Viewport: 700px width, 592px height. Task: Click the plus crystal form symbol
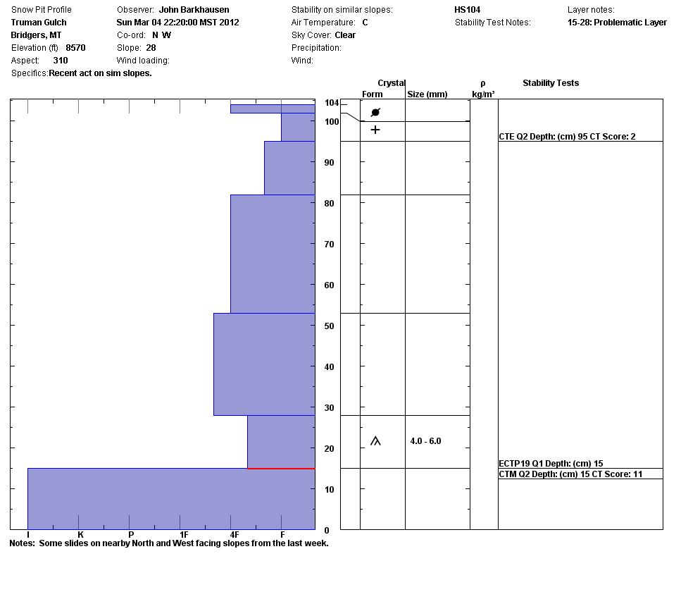(375, 130)
